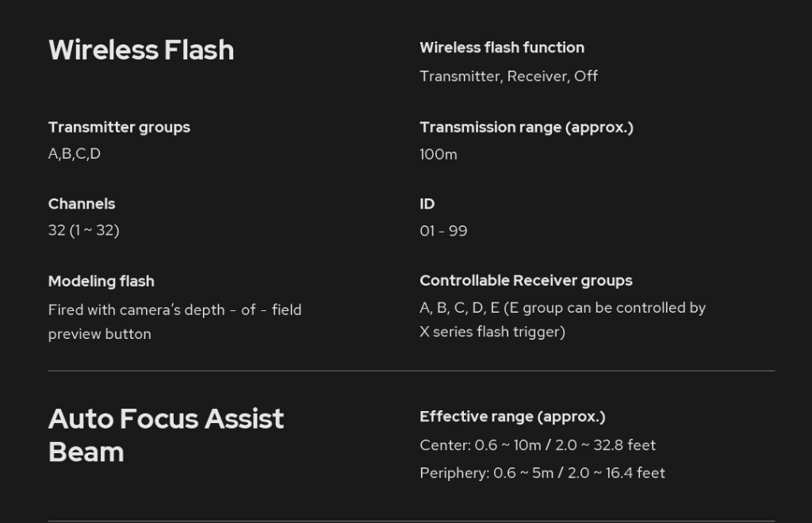Select the Periphery effective range value
The width and height of the screenshot is (812, 523).
[542, 473]
